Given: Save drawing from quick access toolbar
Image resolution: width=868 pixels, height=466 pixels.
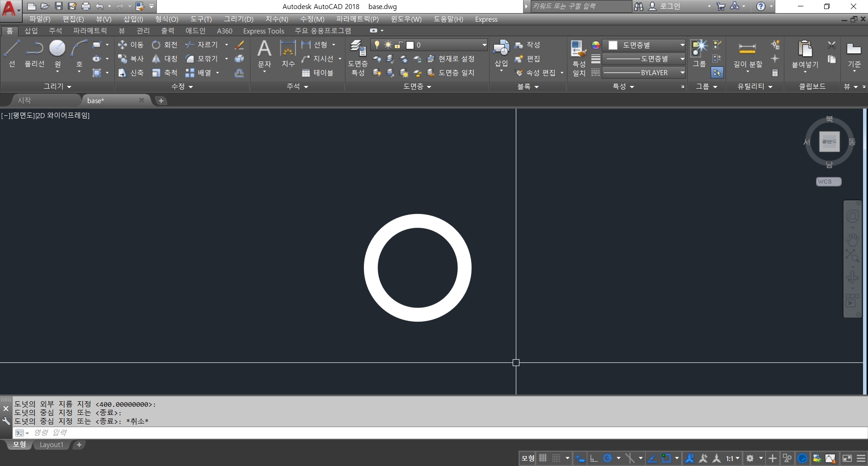Looking at the screenshot, I should coord(58,6).
